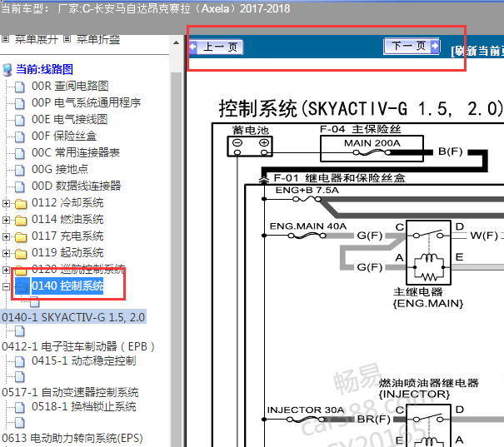Click page icon above 0613 电动助力转向系统

[20, 423]
